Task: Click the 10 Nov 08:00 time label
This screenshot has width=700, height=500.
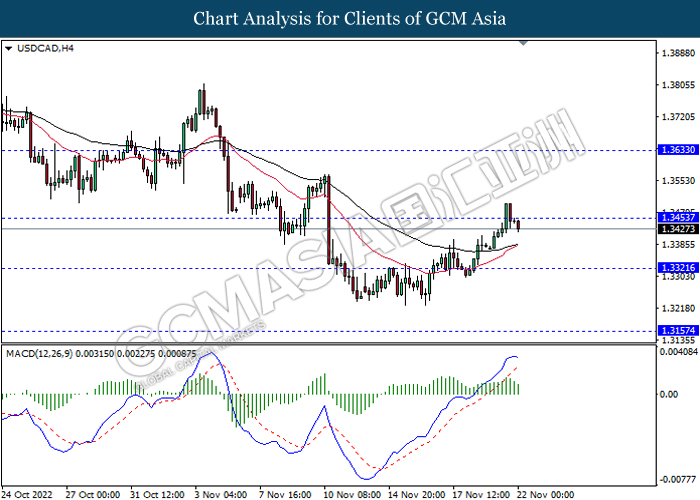Action: (352, 495)
